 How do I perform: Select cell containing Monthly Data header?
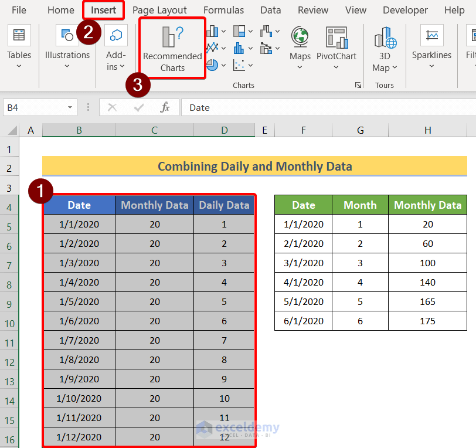154,205
